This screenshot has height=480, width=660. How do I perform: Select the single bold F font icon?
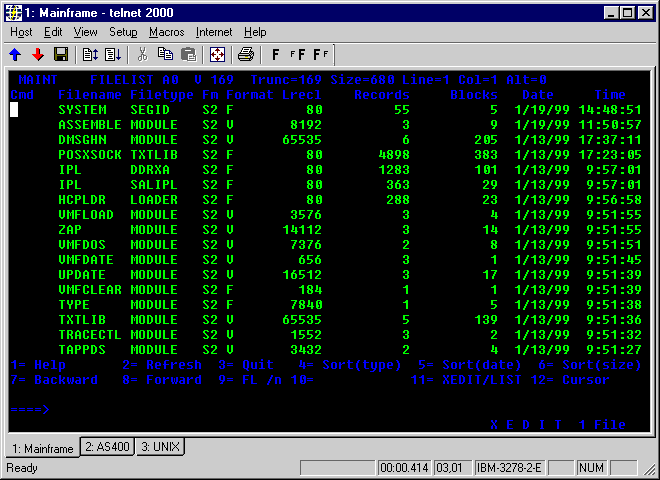coord(276,54)
